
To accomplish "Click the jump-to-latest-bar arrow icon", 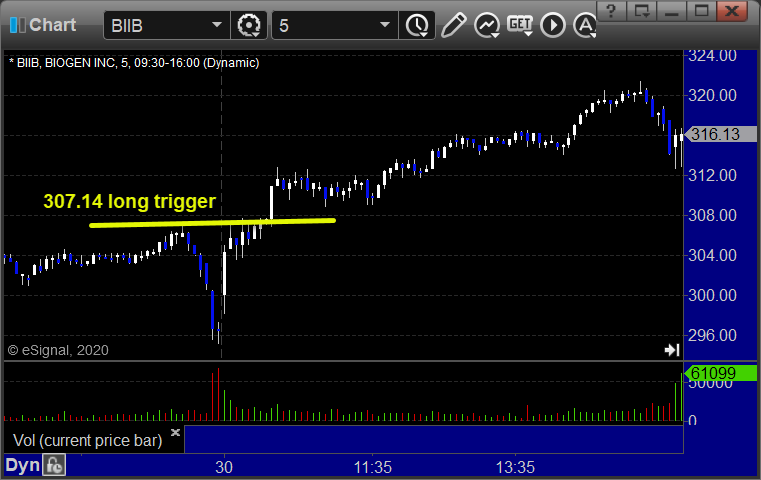I will (x=672, y=350).
